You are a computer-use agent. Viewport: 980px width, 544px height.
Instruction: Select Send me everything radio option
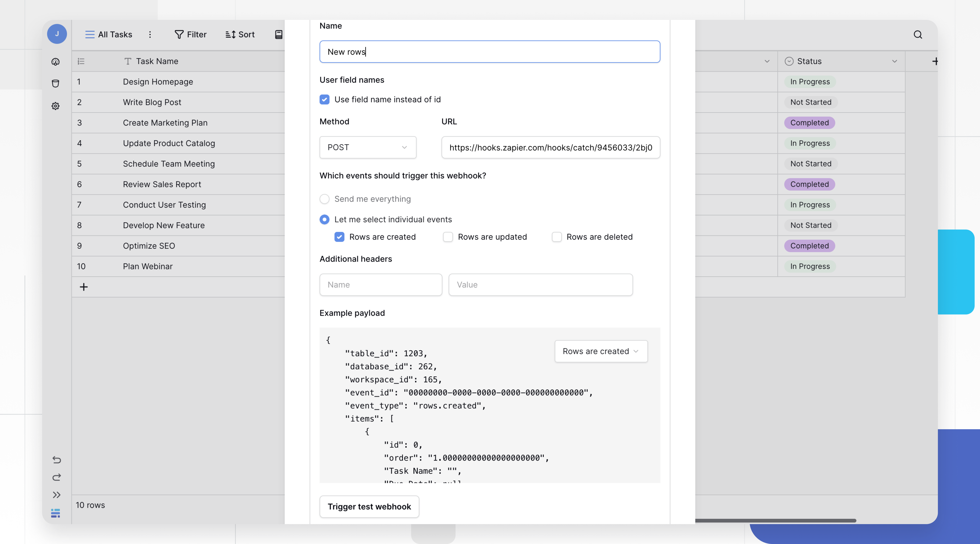click(x=324, y=199)
